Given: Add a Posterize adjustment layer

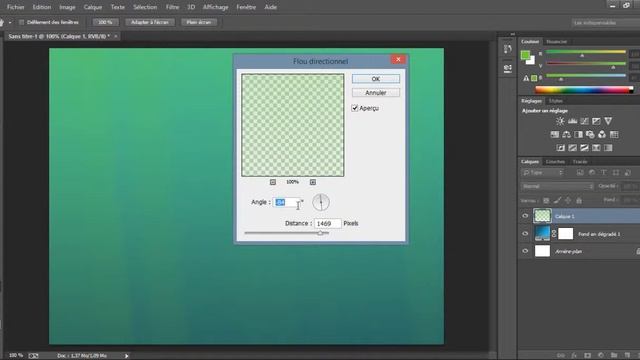Looking at the screenshot, I should tap(573, 148).
